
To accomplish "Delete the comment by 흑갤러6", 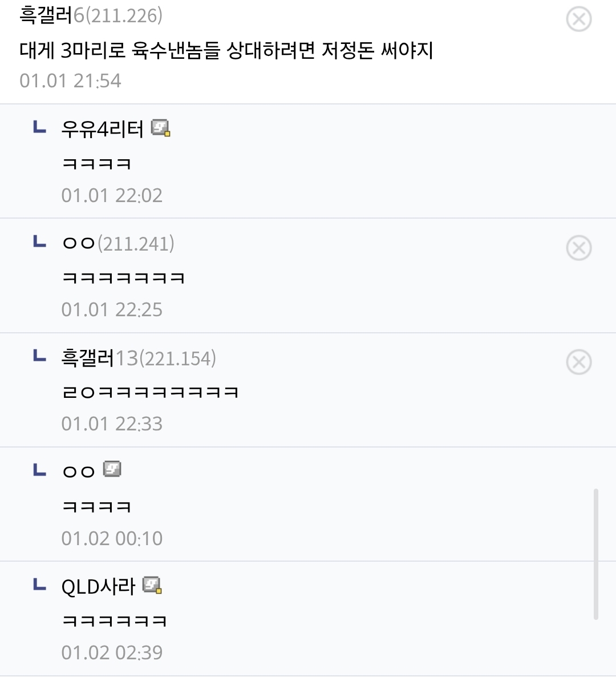I will pyautogui.click(x=578, y=19).
